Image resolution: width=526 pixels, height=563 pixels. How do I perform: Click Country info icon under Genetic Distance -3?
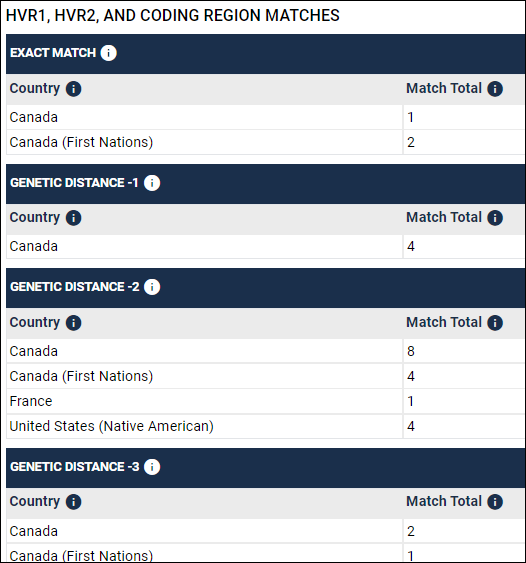(74, 502)
